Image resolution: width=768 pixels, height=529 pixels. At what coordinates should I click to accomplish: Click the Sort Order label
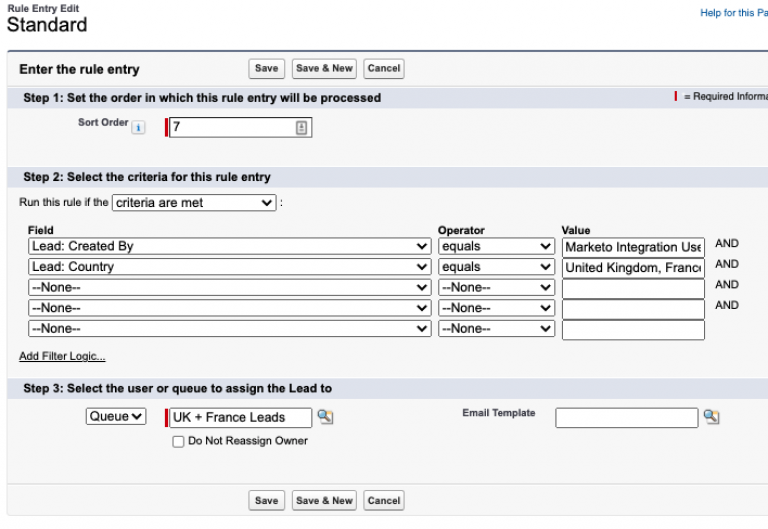(103, 122)
